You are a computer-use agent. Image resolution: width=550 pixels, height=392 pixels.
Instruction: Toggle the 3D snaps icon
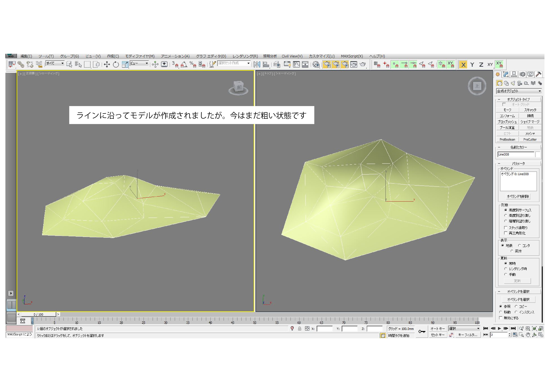coord(175,64)
